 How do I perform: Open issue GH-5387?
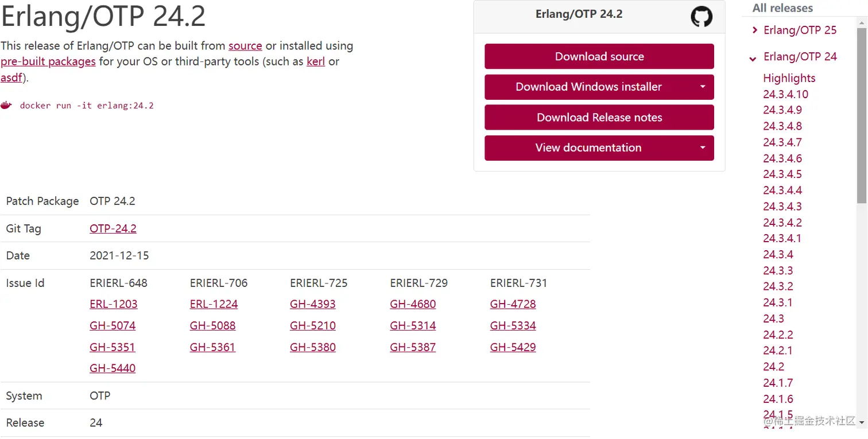[413, 347]
